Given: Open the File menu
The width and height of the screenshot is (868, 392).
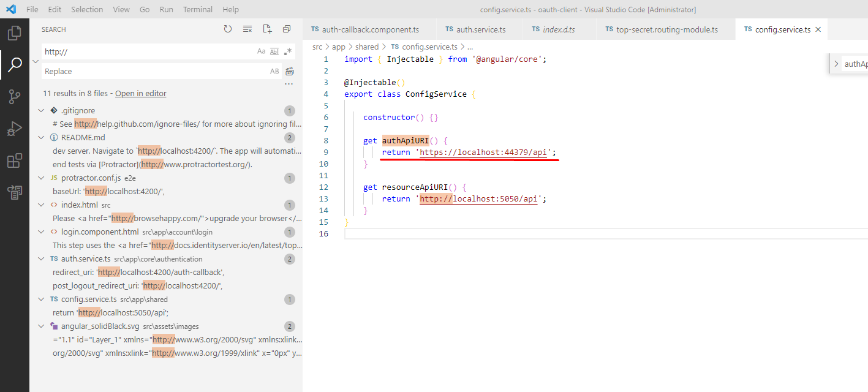Looking at the screenshot, I should point(32,9).
